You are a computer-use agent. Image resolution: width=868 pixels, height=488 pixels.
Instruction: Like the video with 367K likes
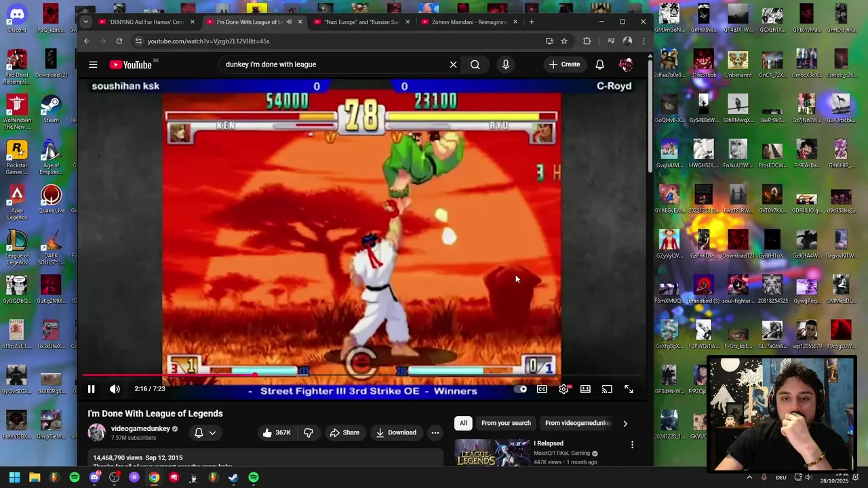(x=276, y=432)
